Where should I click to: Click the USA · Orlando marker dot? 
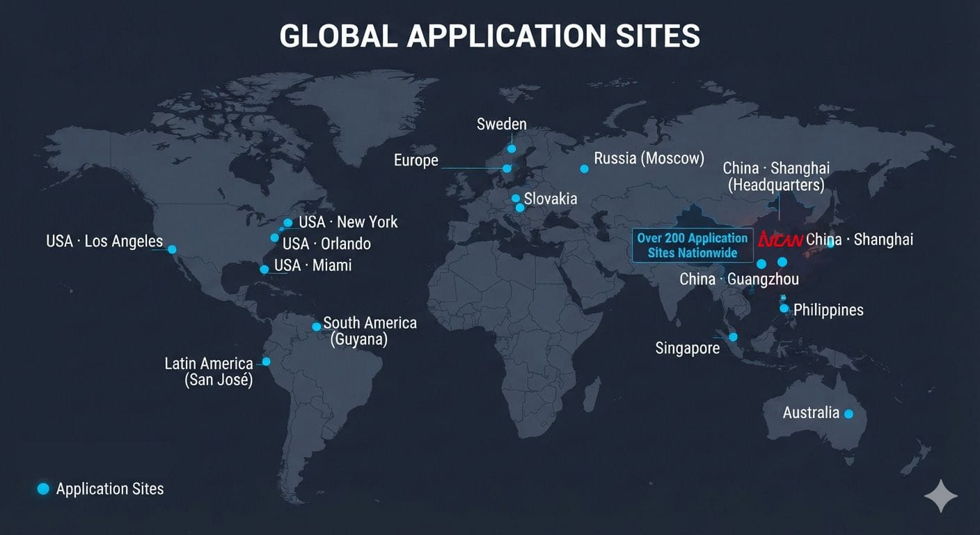pyautogui.click(x=275, y=238)
